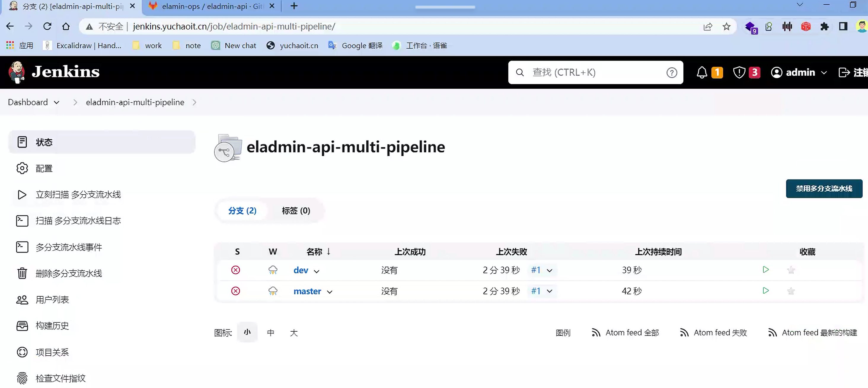
Task: Set icon size to 中 (medium)
Action: coord(270,333)
